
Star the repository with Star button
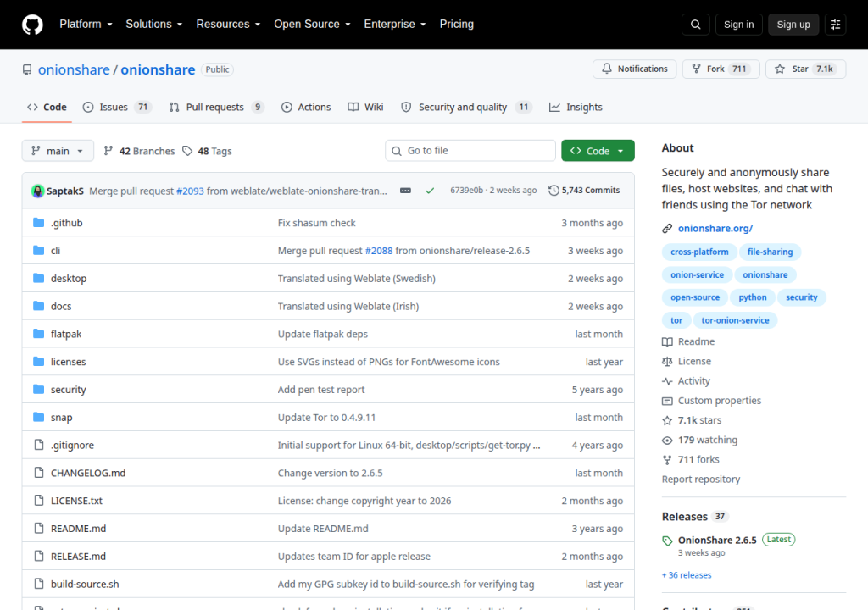[x=805, y=69]
